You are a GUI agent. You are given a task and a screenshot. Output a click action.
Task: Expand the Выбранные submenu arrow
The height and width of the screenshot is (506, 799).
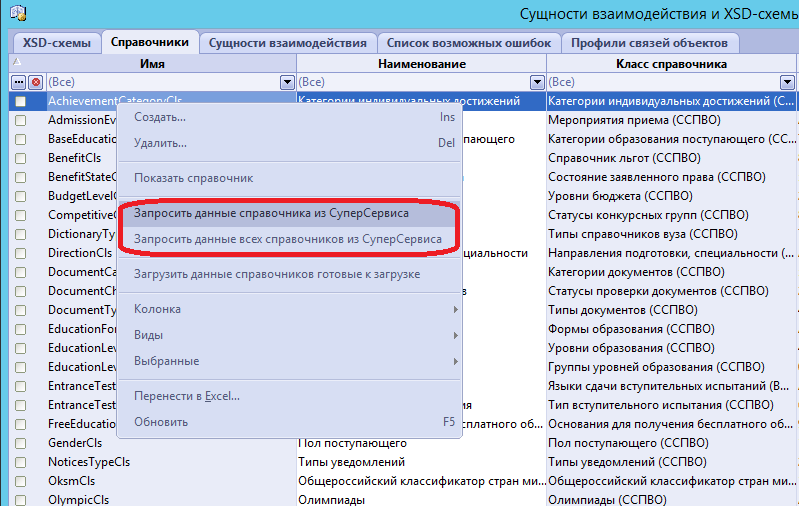(456, 362)
